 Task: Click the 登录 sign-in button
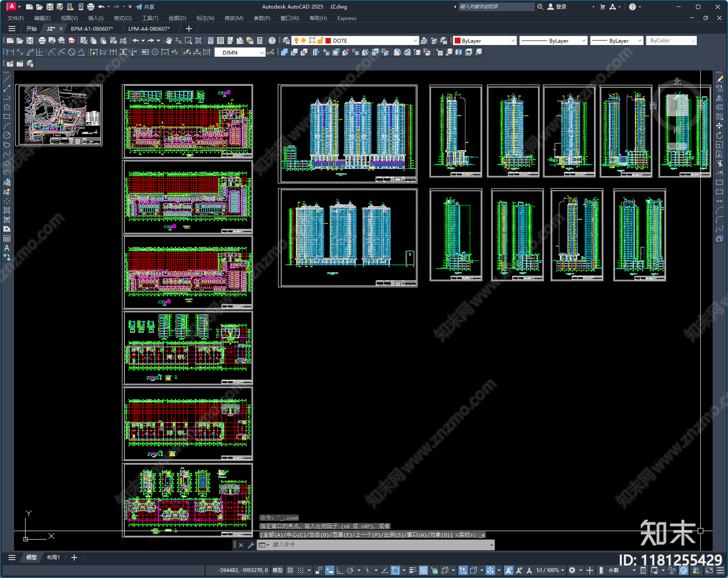coord(557,7)
